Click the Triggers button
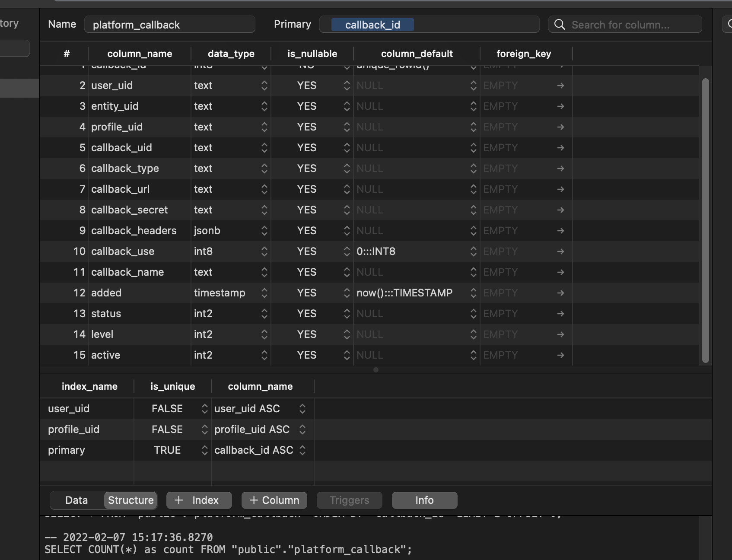This screenshot has width=732, height=560. (x=349, y=500)
